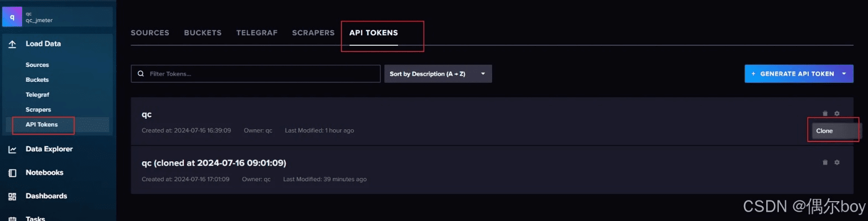This screenshot has height=221, width=868.
Task: Click the Load Data upload icon
Action: coord(12,44)
